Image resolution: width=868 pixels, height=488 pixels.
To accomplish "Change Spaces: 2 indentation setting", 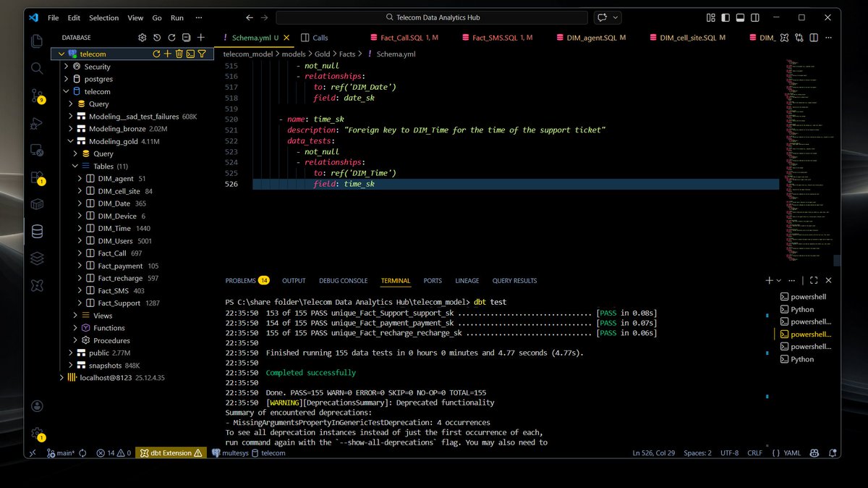I will coord(697,453).
